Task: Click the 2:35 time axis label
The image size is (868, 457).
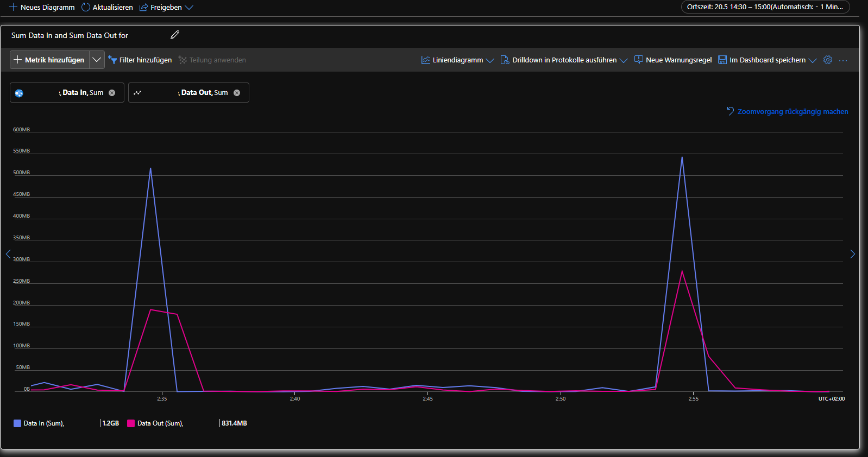Action: click(x=162, y=399)
